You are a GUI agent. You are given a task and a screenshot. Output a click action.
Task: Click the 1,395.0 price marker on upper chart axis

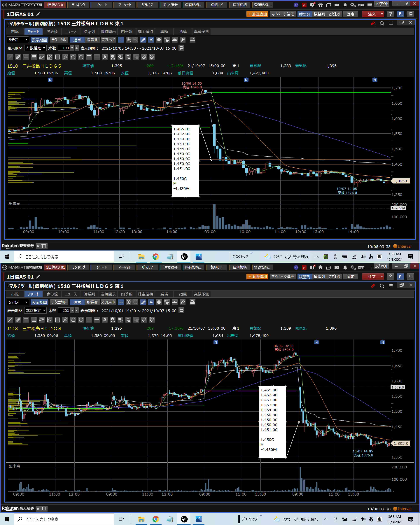pos(401,181)
